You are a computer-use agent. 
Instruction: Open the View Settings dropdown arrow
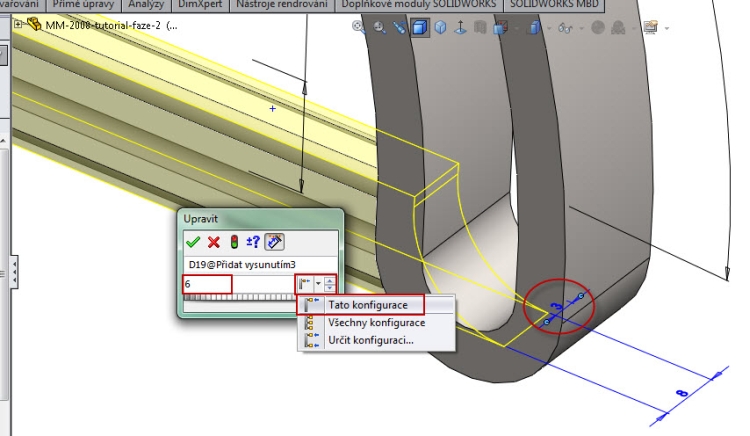tap(666, 29)
